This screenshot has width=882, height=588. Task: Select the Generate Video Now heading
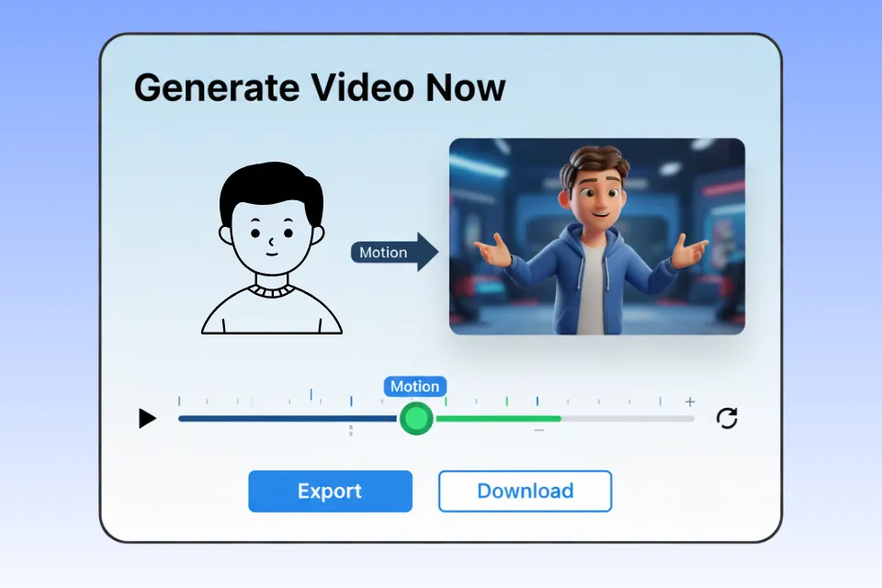(x=319, y=87)
